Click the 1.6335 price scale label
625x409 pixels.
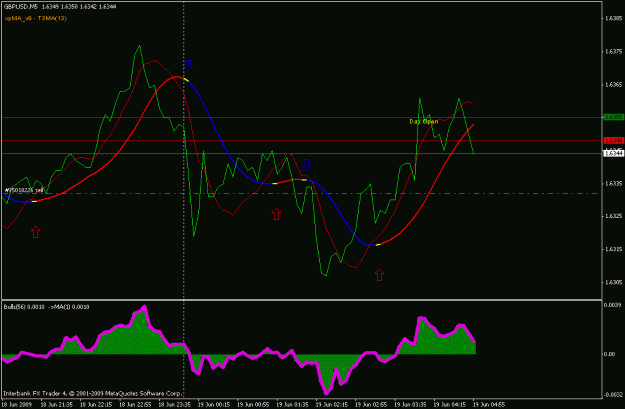coord(613,183)
